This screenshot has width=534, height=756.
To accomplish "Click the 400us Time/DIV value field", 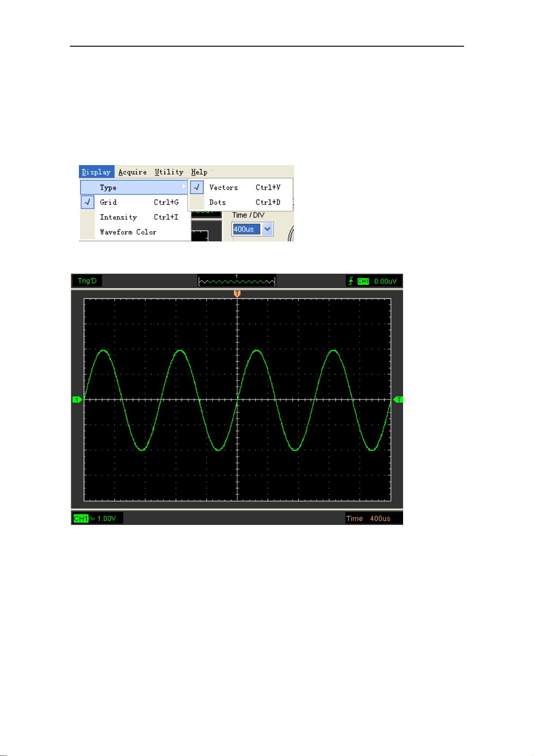I will (x=246, y=229).
